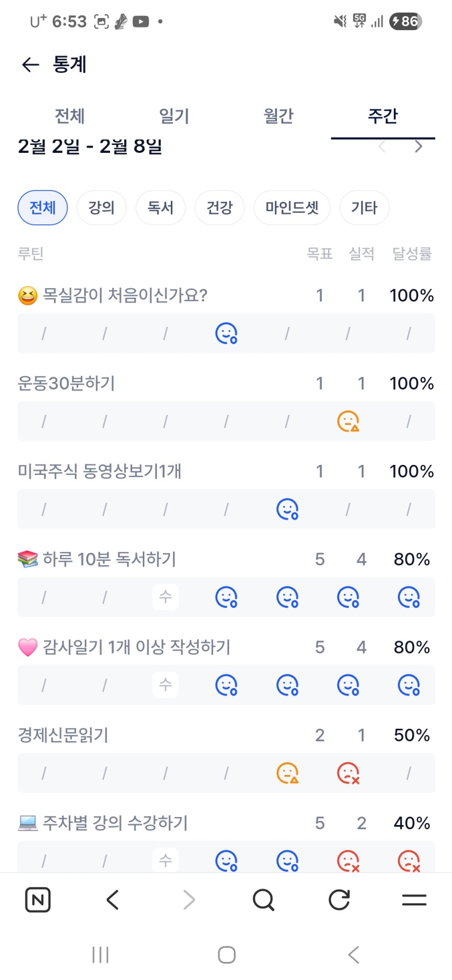Image resolution: width=452 pixels, height=980 pixels.
Task: Switch to the 일기 tab
Action: coord(174,116)
